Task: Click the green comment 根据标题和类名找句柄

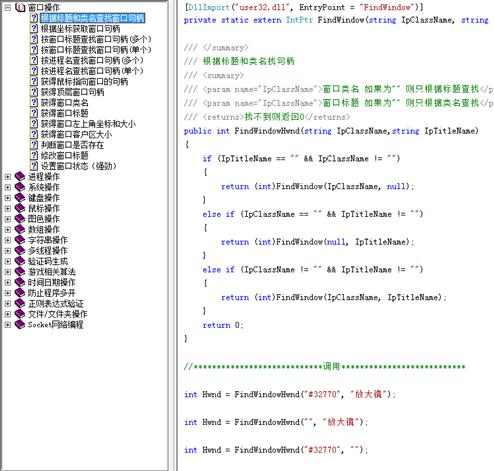Action: [248, 61]
